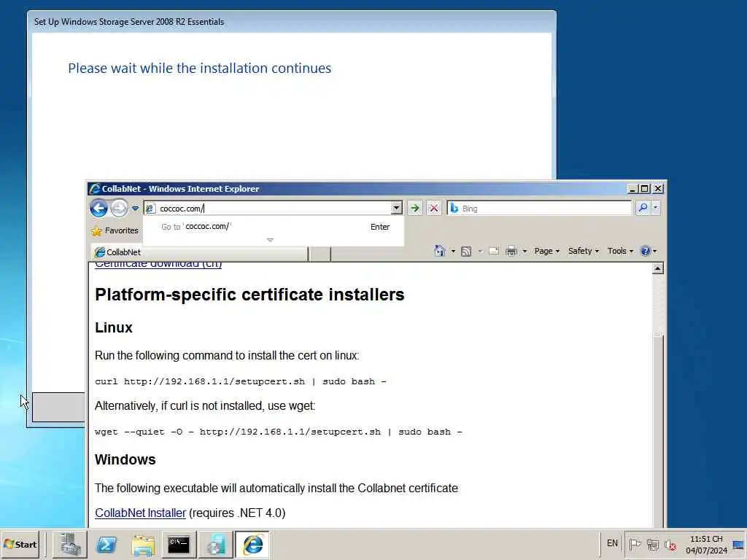
Task: Click the 'Please wait while the installation continues' text
Action: point(200,68)
